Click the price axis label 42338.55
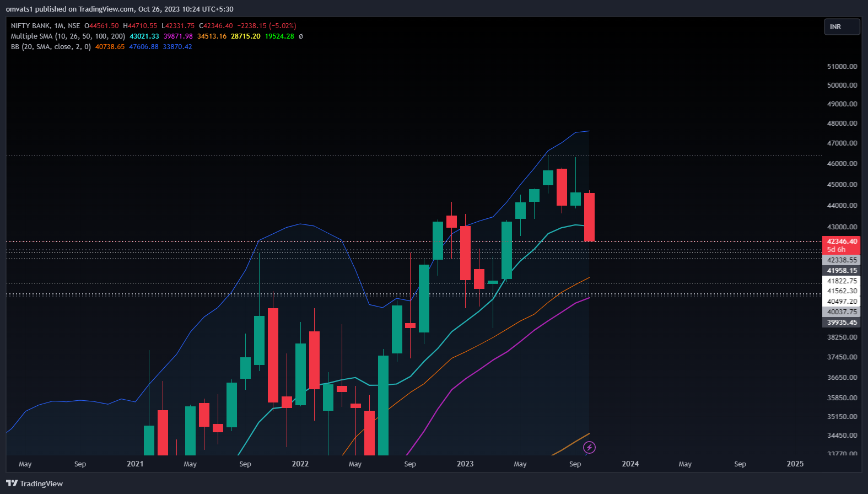 842,260
